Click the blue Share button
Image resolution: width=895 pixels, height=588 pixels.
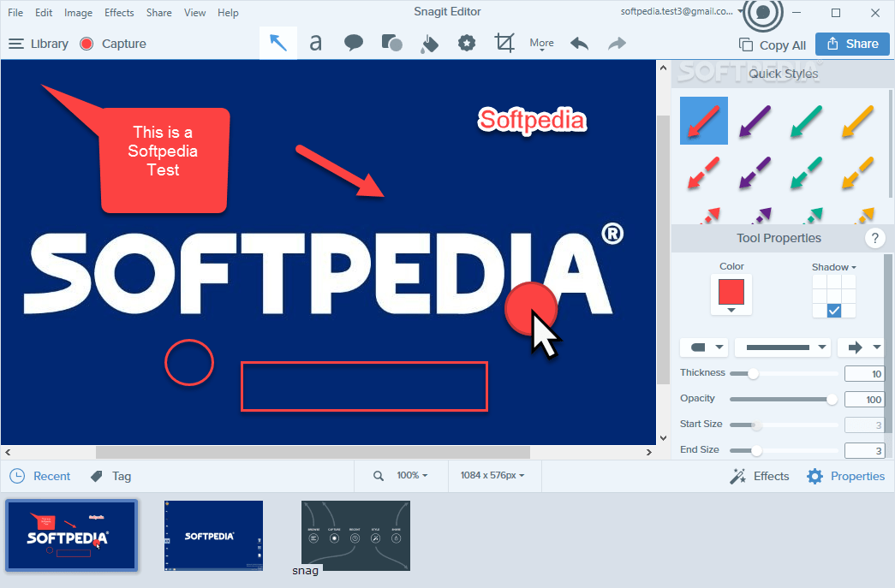(851, 44)
